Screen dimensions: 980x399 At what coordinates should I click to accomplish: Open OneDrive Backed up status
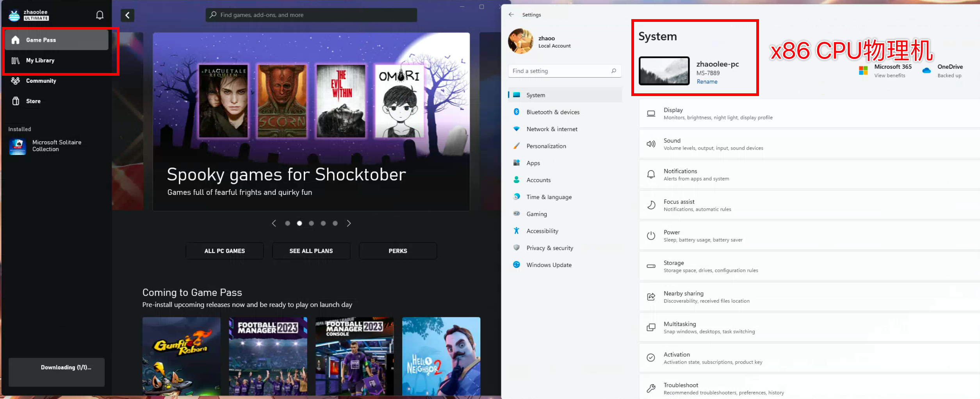click(x=943, y=71)
